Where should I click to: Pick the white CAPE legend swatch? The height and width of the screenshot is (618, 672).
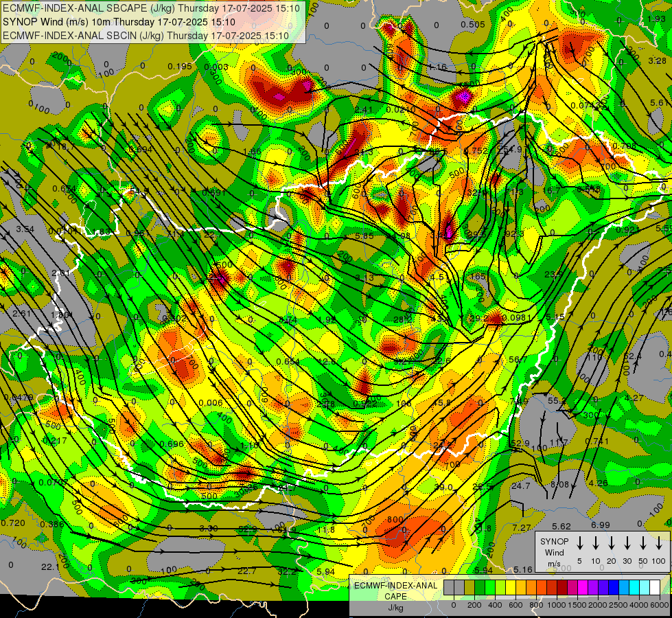(654, 588)
